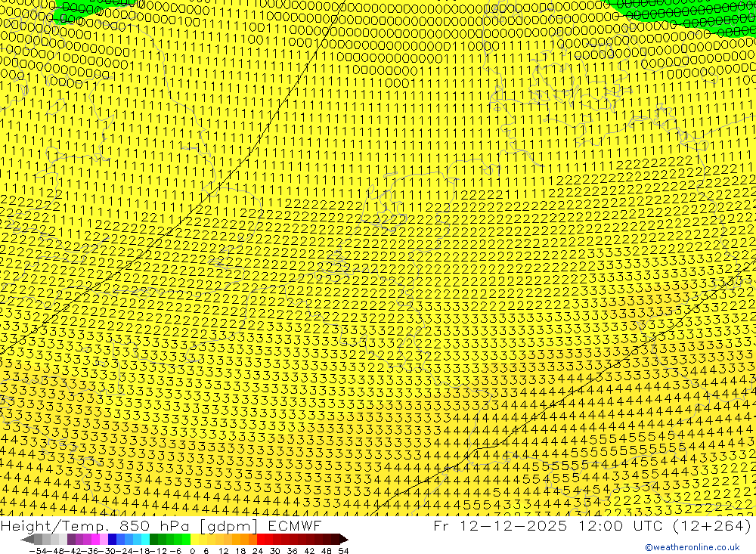The image size is (756, 554).
Task: Click the yellow legend swatch above 0
Action: pyautogui.click(x=195, y=539)
